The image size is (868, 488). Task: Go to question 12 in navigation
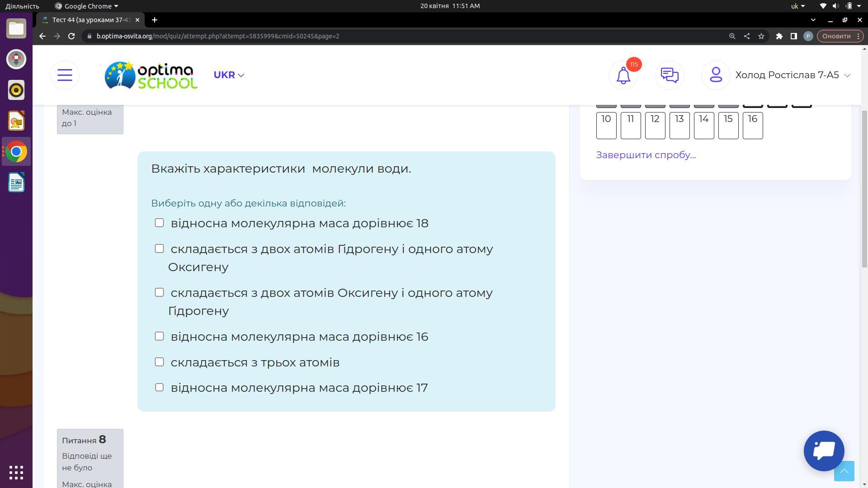(655, 125)
